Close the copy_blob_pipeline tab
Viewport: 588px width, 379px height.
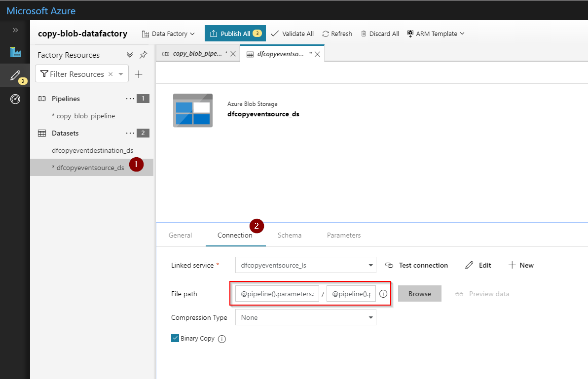pos(233,54)
